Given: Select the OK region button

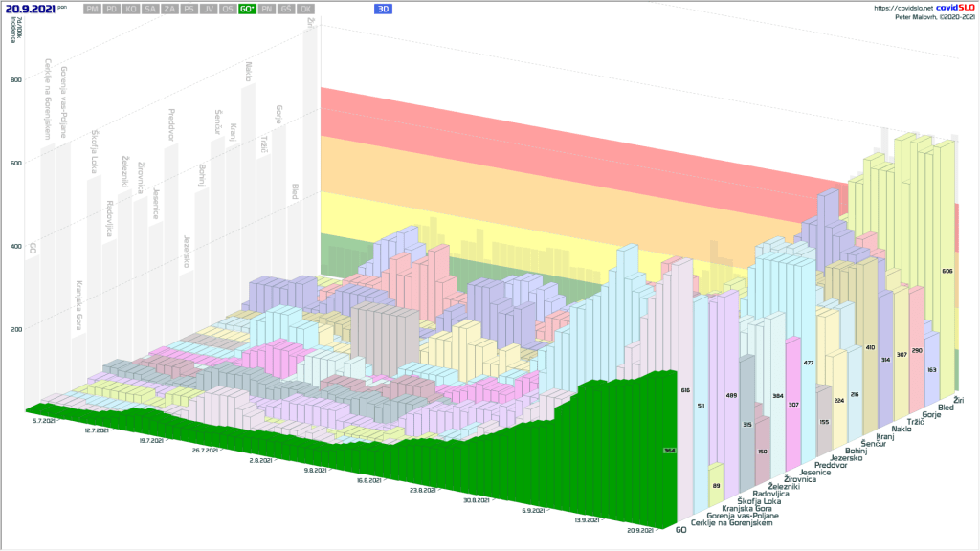Looking at the screenshot, I should click(305, 9).
